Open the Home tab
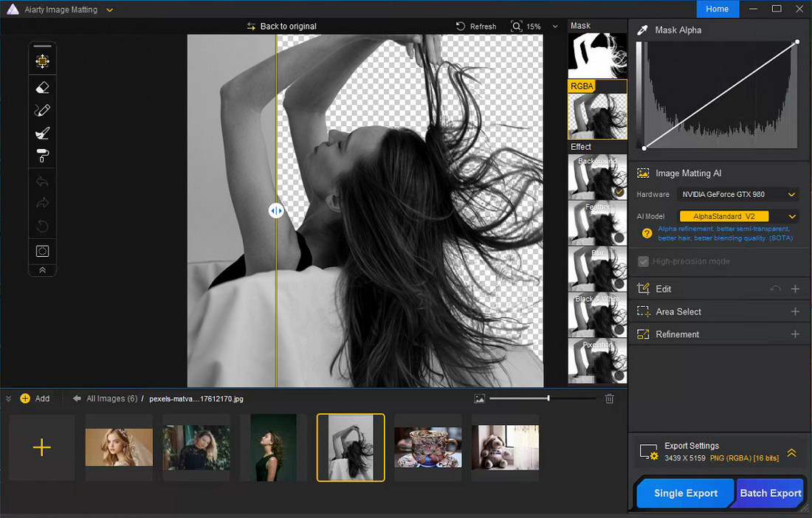Viewport: 812px width, 518px height. [717, 9]
